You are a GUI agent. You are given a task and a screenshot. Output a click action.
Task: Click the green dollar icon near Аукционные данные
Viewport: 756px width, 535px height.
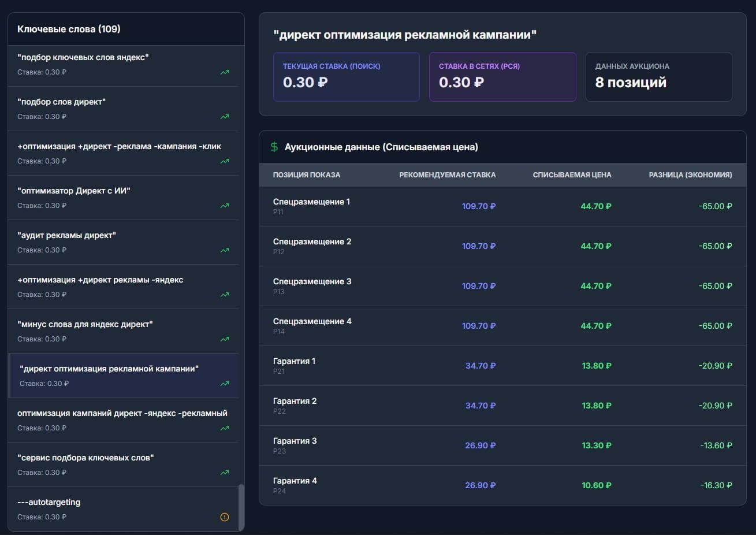click(274, 147)
